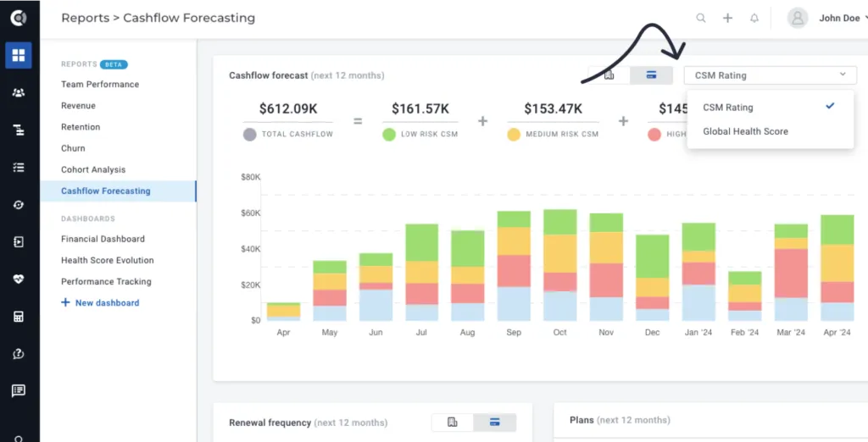This screenshot has width=868, height=442.
Task: Click the John Doe avatar icon
Action: [x=798, y=19]
